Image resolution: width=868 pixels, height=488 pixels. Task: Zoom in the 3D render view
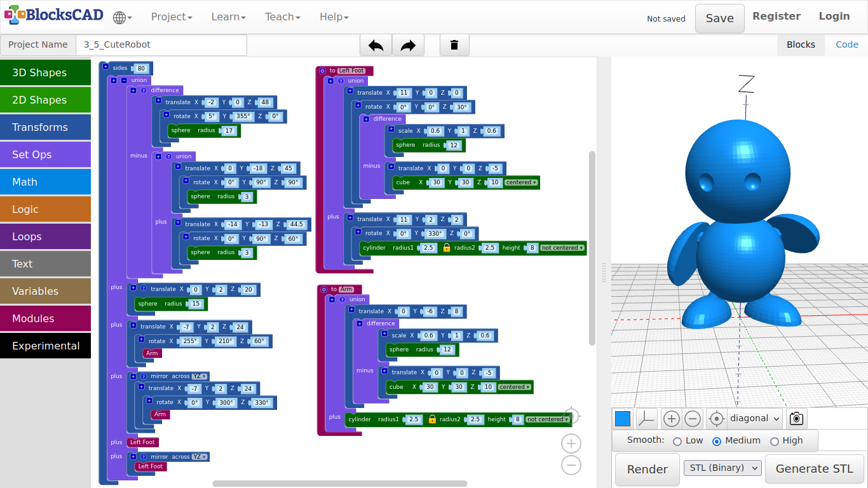[672, 419]
